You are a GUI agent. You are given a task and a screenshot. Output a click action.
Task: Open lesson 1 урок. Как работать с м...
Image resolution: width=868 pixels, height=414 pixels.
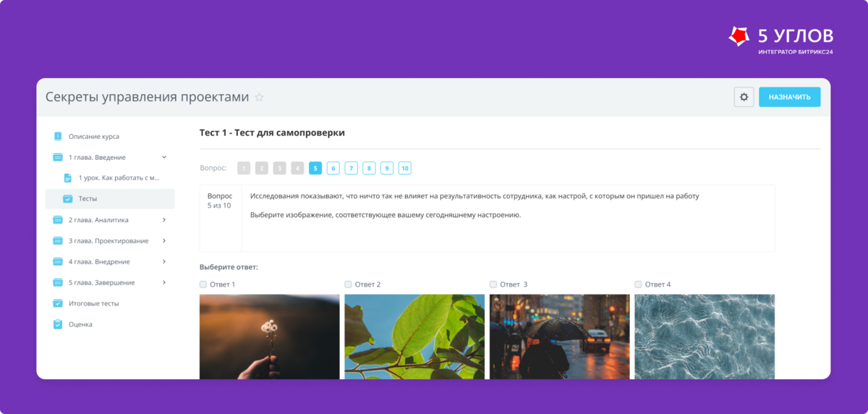119,178
